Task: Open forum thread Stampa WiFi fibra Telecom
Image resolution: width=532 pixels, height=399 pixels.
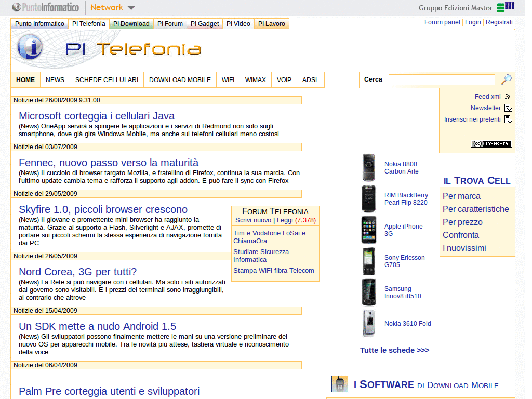Action: point(273,270)
